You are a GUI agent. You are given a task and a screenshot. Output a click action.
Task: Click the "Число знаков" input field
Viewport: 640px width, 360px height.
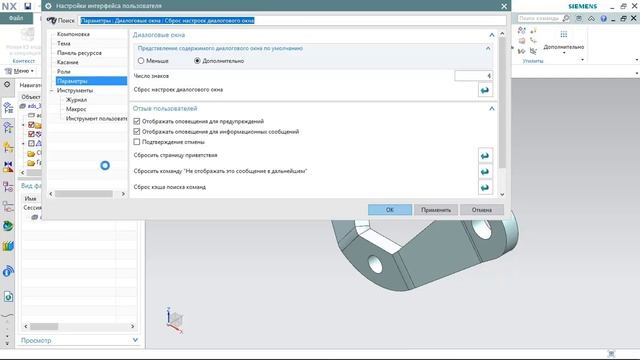pos(473,76)
